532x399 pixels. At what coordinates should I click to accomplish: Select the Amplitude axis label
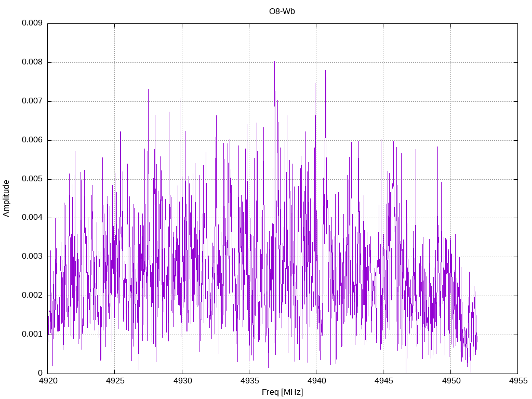pyautogui.click(x=6, y=198)
